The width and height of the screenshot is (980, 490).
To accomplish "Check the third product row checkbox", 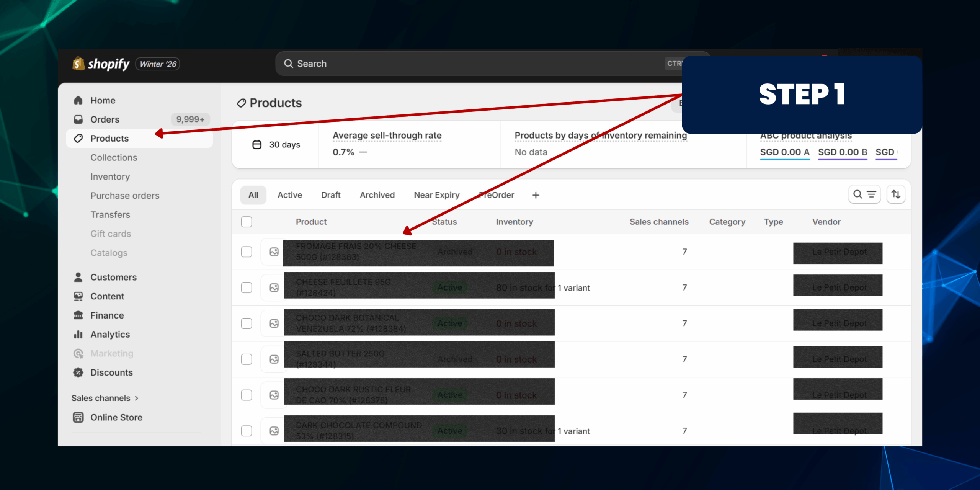I will [x=247, y=323].
